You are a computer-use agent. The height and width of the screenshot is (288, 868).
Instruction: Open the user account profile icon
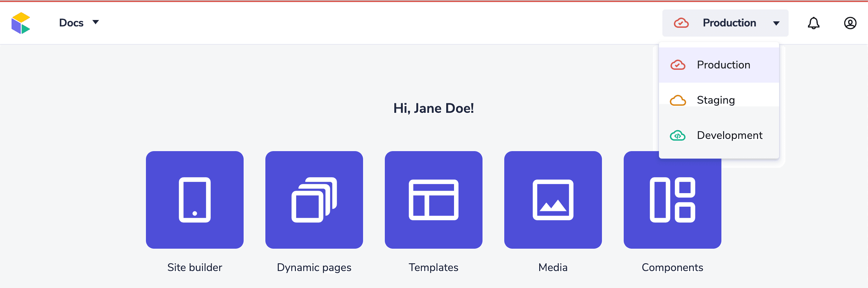850,23
